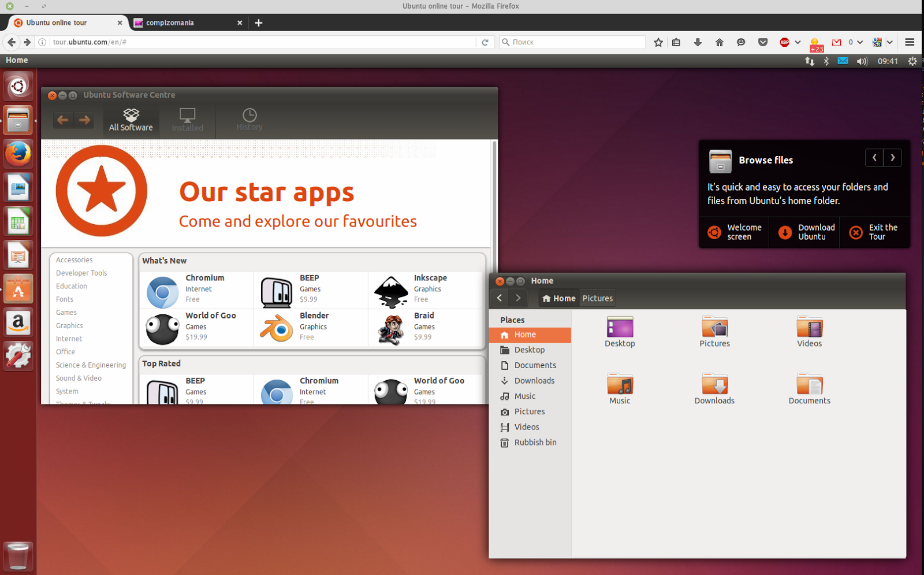Select All Software in Ubuntu Software Centre
924x575 pixels.
pos(131,120)
